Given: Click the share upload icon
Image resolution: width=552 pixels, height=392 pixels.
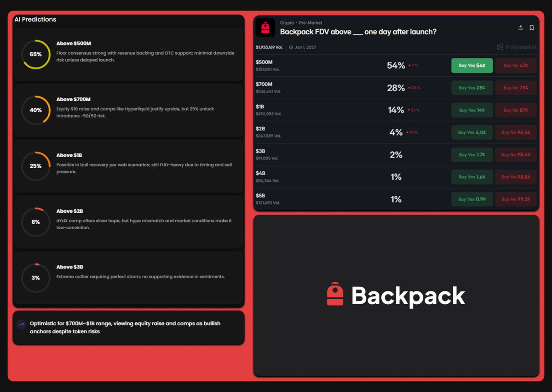Looking at the screenshot, I should pos(521,28).
